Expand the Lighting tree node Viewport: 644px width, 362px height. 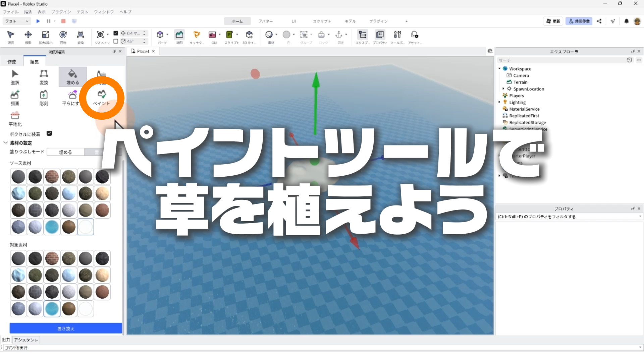tap(499, 102)
